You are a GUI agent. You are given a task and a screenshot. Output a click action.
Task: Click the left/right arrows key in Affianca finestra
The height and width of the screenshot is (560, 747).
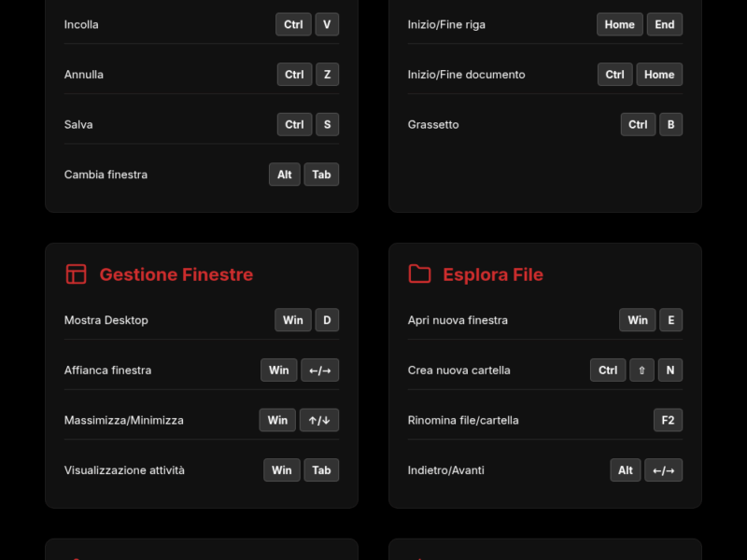coord(319,371)
